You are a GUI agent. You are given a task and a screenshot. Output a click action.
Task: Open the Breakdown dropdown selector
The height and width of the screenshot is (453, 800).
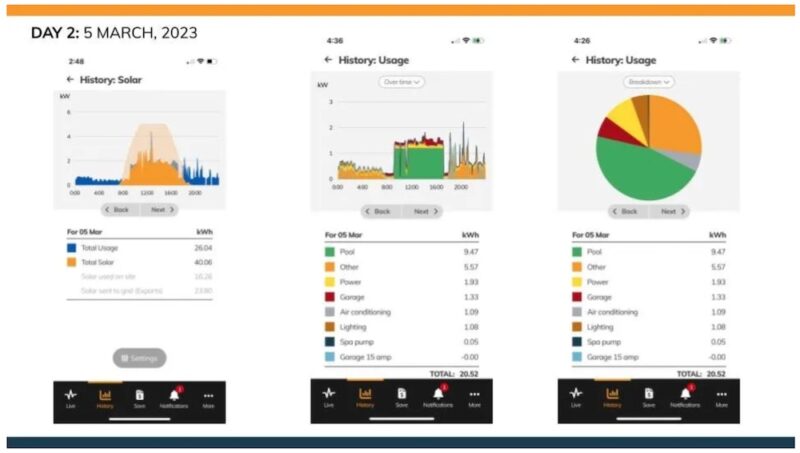(x=648, y=82)
